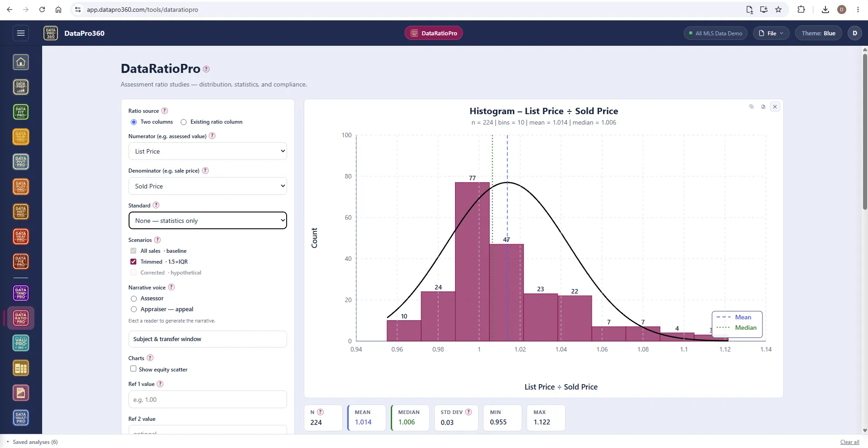Open the user account D avatar

click(854, 33)
